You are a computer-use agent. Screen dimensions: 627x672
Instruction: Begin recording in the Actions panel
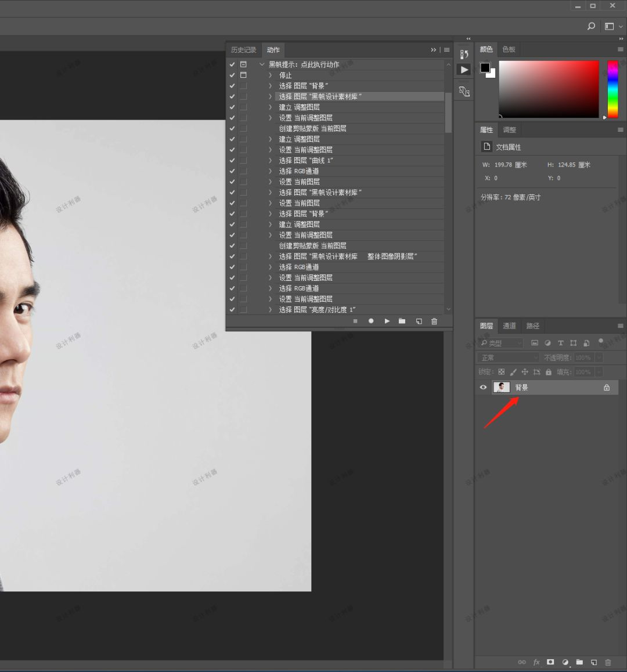371,321
